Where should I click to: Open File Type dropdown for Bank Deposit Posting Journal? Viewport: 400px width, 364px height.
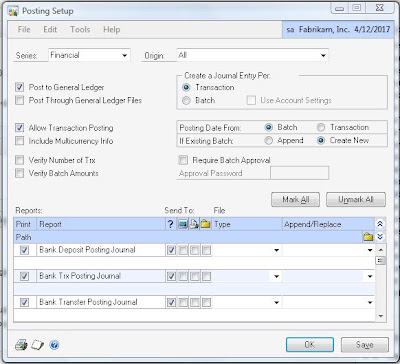(276, 250)
